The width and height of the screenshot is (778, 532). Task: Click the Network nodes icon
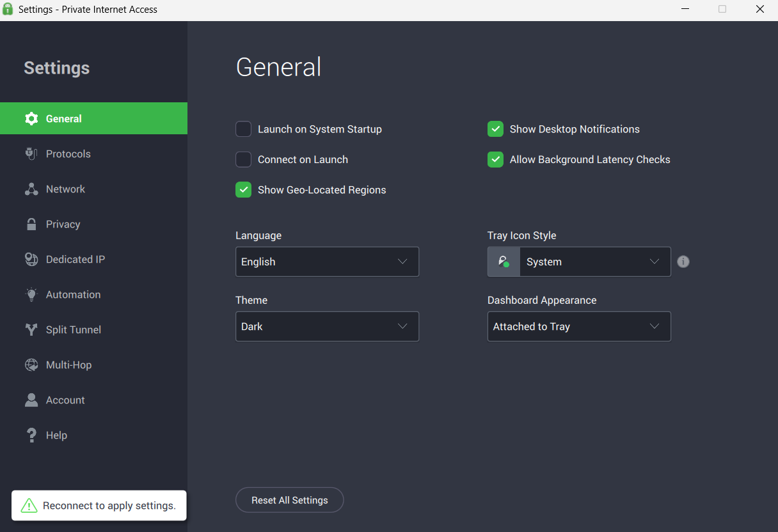point(31,189)
